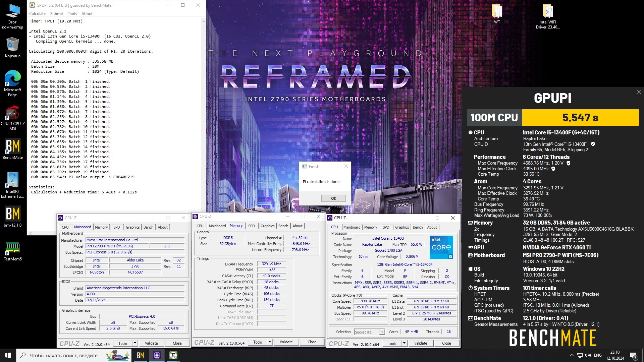Switch ENG input language indicator
The width and height of the screenshot is (644, 362).
598,355
